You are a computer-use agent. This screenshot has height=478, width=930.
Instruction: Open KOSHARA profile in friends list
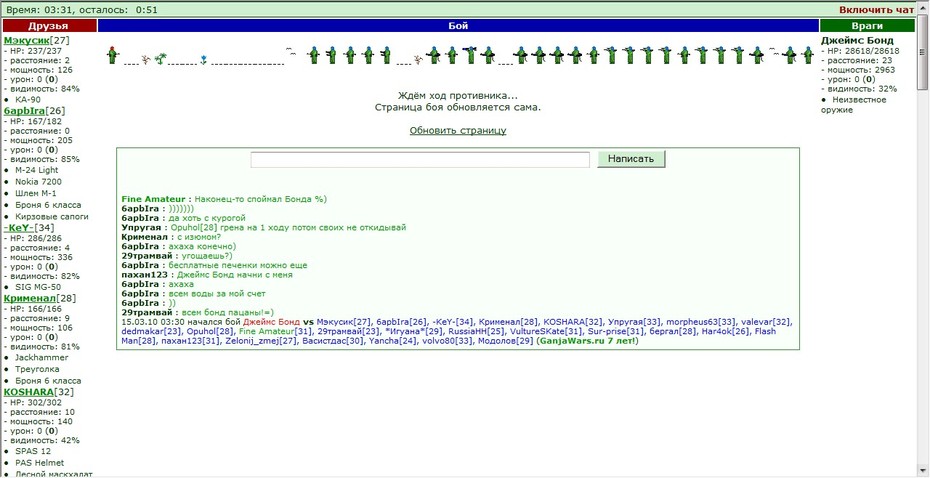pos(28,392)
